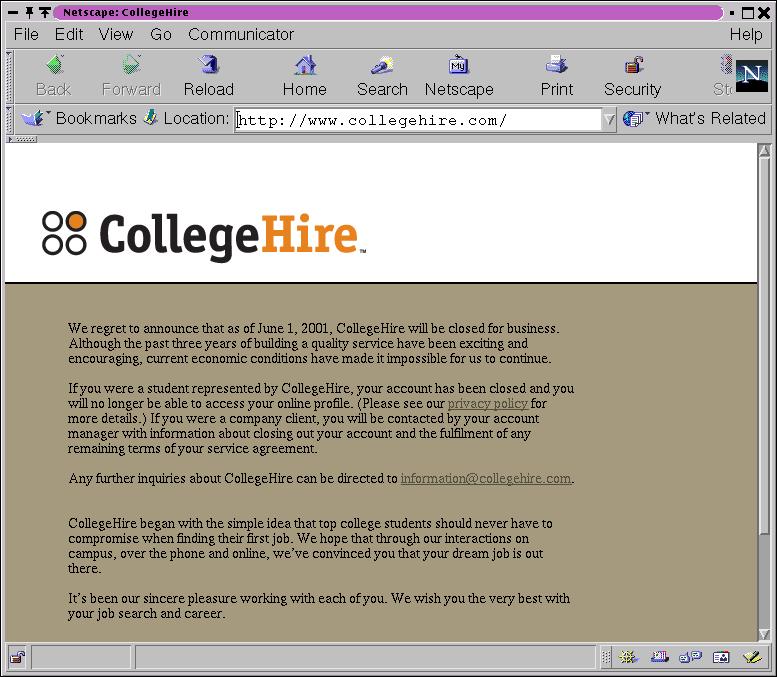Click the stick-to-top title bar icon
Viewport: 777px width, 677px height.
pos(45,12)
